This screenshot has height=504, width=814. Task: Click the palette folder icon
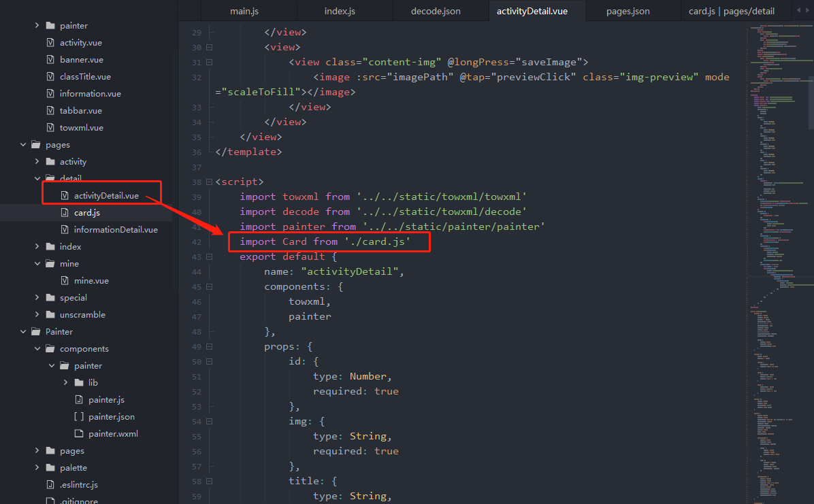50,468
